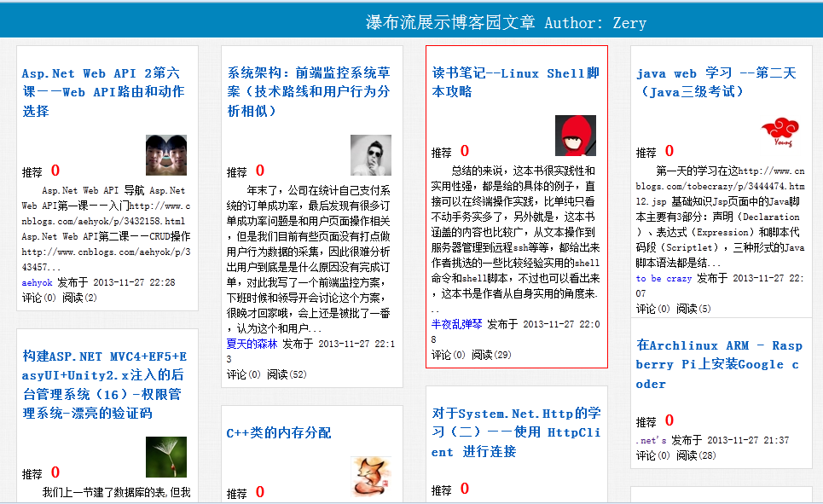Image resolution: width=823 pixels, height=504 pixels.
Task: Open article 读书笔记--Linux Shell脚本攻略
Action: (x=515, y=83)
